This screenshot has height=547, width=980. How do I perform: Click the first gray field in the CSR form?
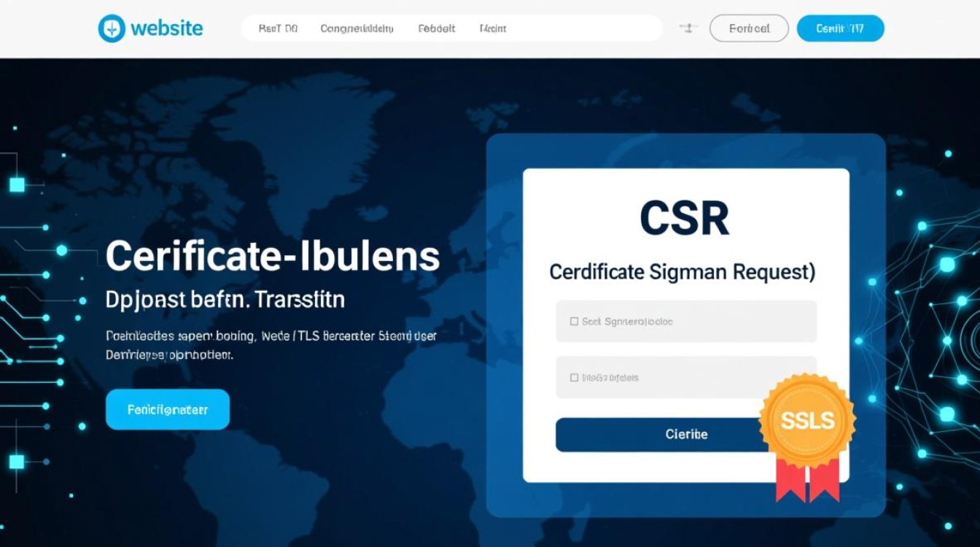685,321
